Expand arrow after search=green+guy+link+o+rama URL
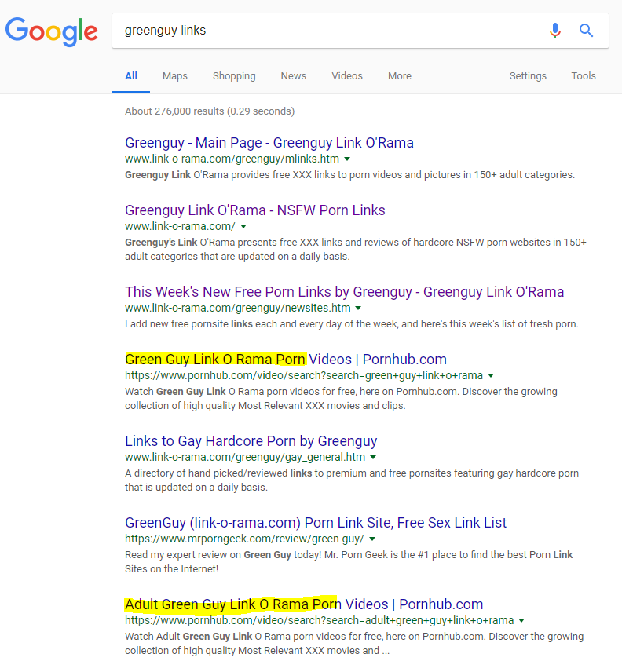This screenshot has width=622, height=672. [491, 375]
